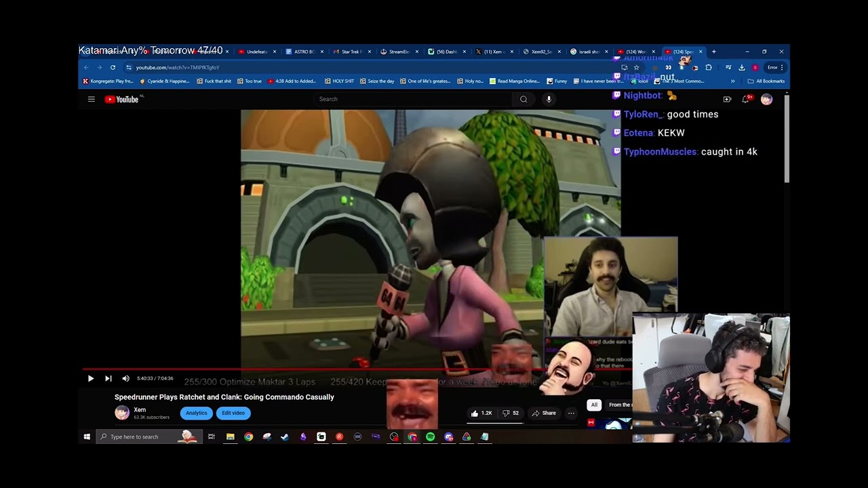
Task: Open the Windows Start menu
Action: (x=87, y=437)
